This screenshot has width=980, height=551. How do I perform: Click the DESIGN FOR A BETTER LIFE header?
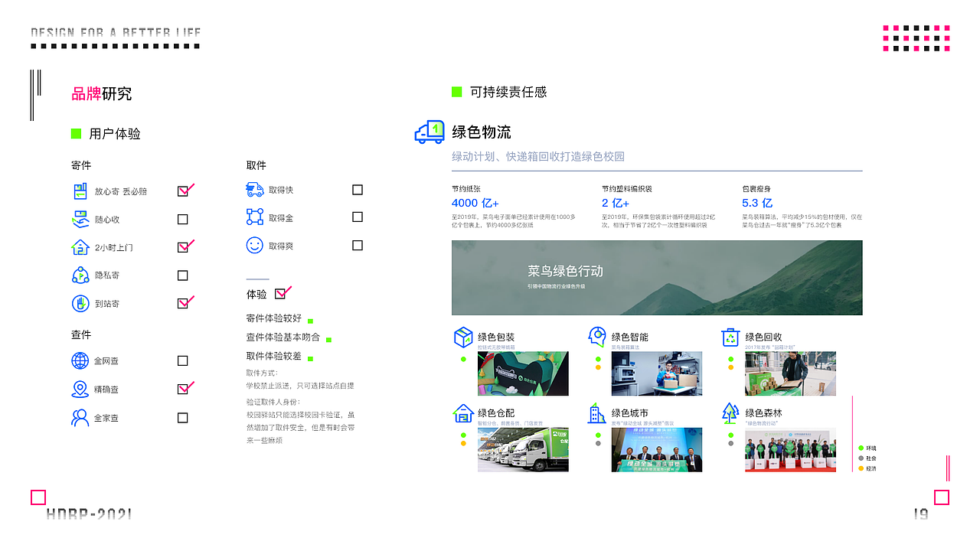point(116,32)
